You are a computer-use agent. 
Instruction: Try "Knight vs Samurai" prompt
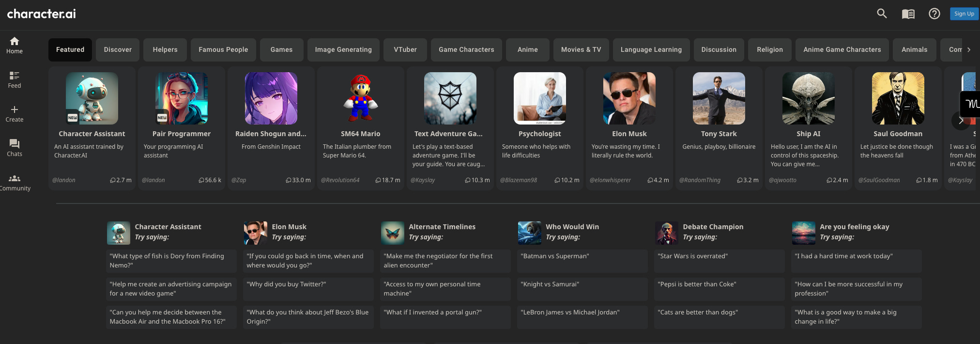pyautogui.click(x=582, y=289)
